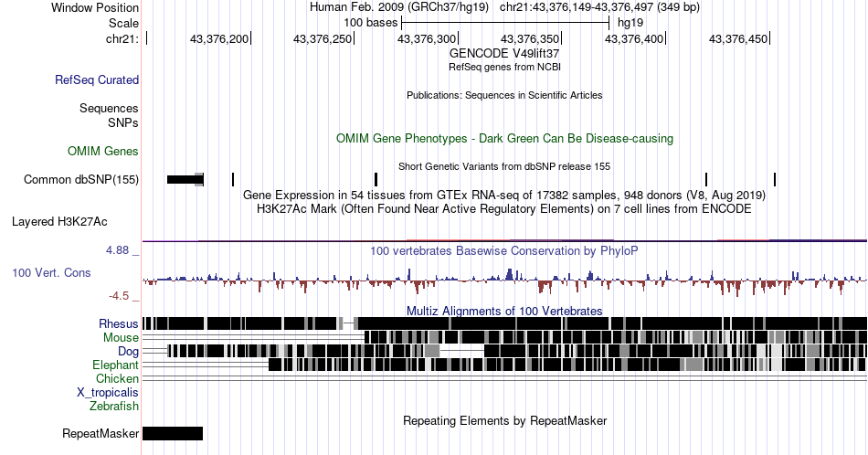Open the OMIM Genes track label
Screen dimensions: 868x455
103,151
